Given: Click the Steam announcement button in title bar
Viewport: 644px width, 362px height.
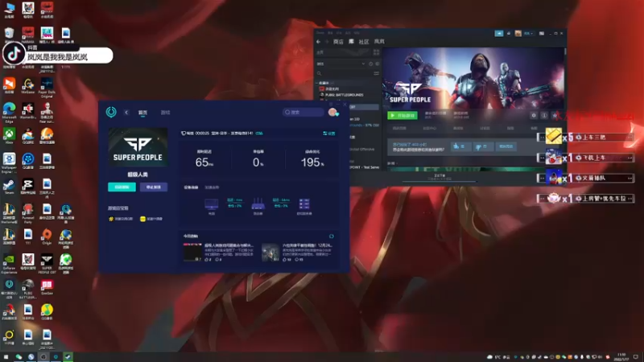Looking at the screenshot, I should 499,33.
